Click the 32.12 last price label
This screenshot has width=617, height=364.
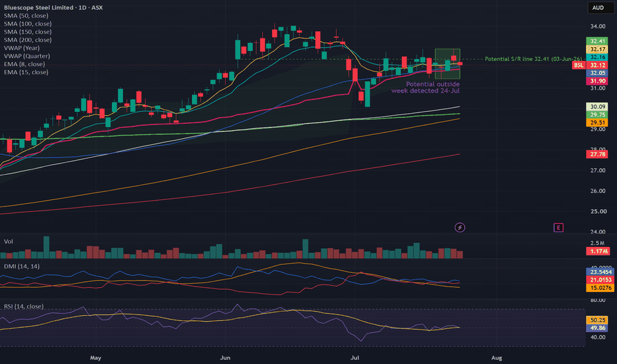(597, 66)
